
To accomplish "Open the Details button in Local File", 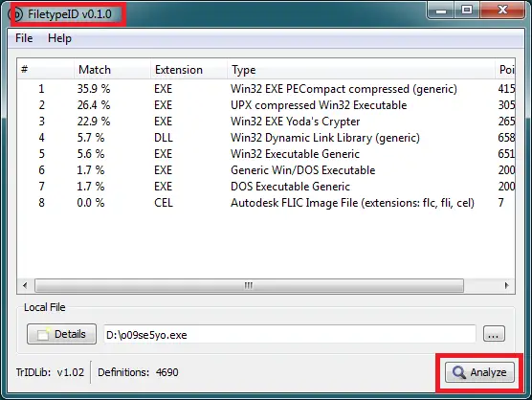I will click(x=61, y=334).
